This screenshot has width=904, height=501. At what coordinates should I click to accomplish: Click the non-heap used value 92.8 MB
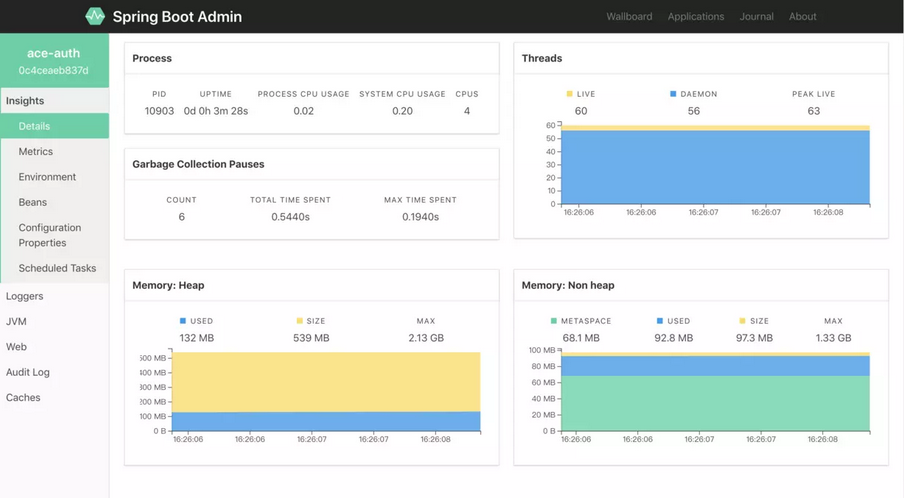(673, 338)
